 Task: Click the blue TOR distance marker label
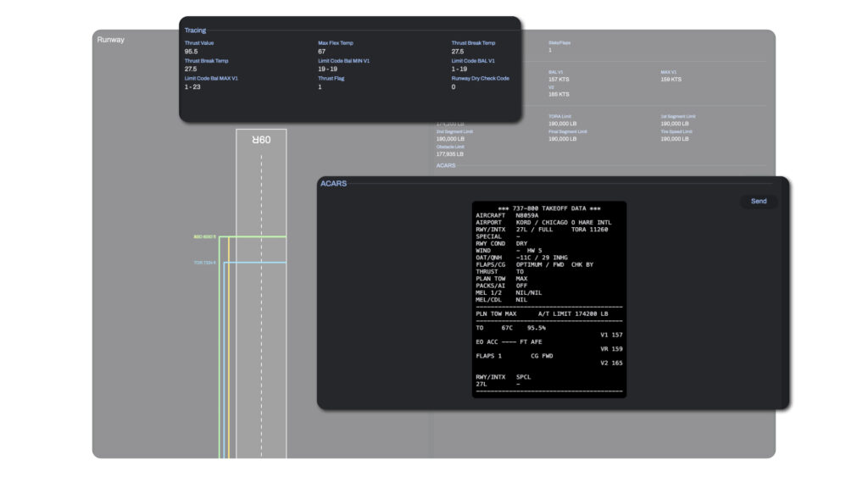205,263
